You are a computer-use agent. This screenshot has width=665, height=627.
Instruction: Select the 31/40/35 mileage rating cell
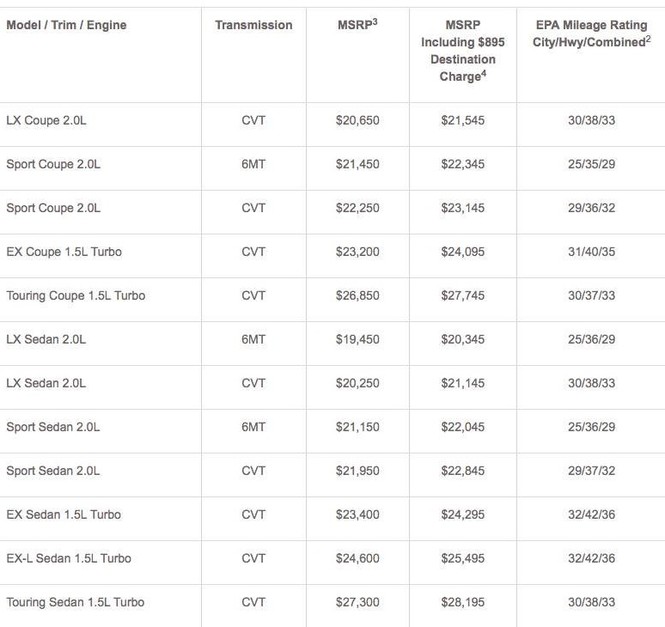point(592,252)
